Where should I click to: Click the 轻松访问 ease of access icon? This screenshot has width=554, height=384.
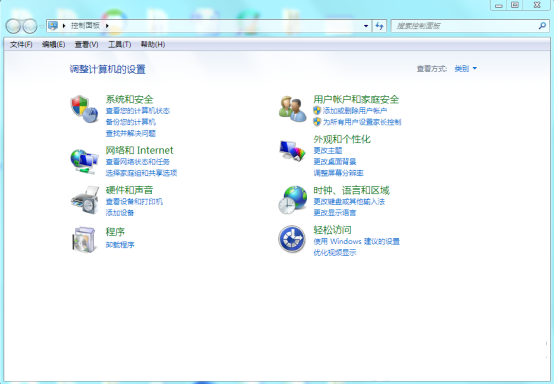tap(291, 239)
